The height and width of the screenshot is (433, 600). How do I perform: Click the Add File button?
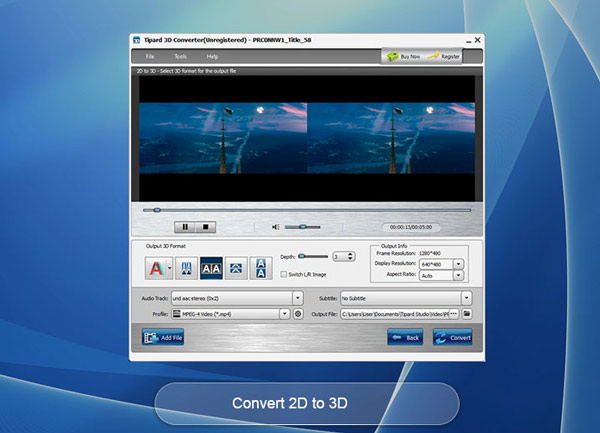[163, 337]
